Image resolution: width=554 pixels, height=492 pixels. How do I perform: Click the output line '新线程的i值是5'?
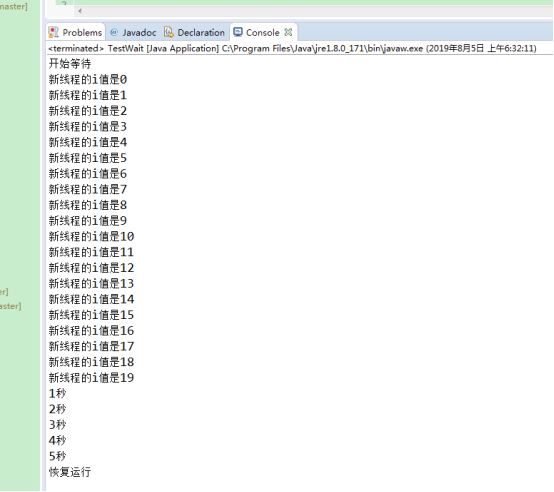(88, 158)
